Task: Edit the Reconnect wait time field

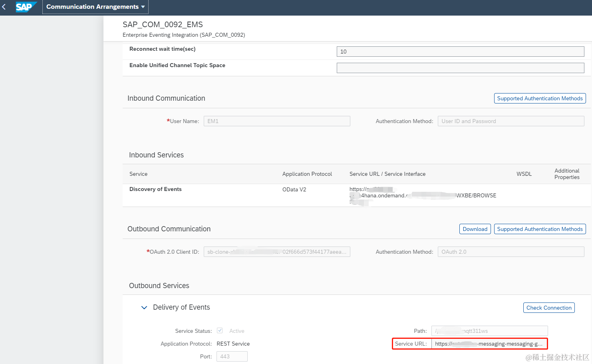Action: 460,52
